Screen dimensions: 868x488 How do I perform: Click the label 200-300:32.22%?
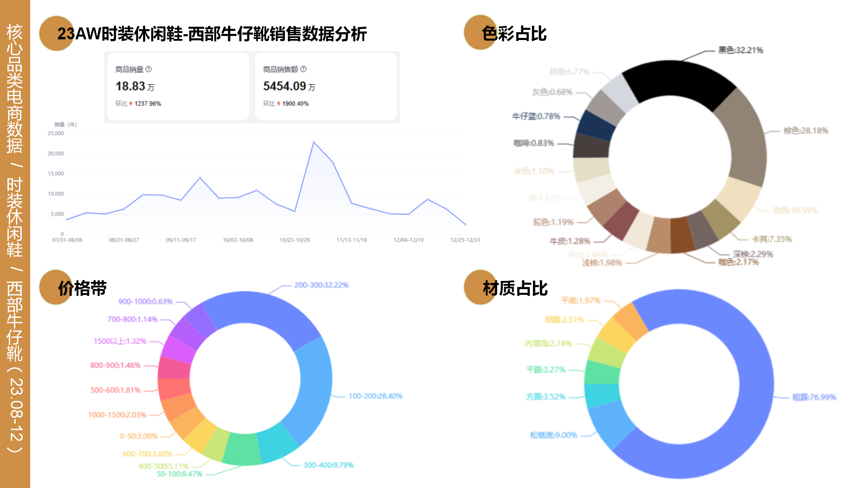[321, 285]
